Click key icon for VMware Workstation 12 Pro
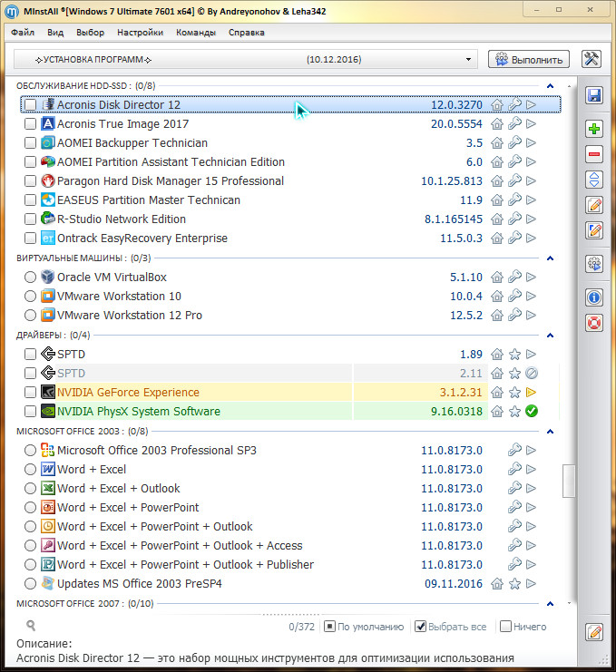 pos(514,315)
